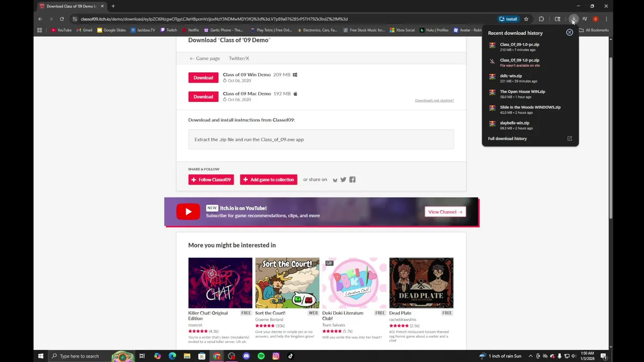Close the 'Download Class of '09 Demo' tab

[x=102, y=6]
